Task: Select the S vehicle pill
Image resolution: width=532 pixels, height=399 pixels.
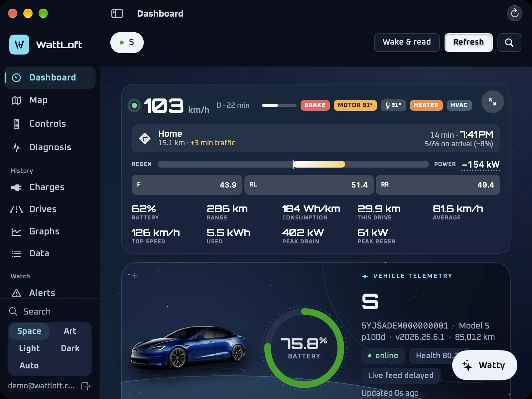Action: tap(127, 43)
